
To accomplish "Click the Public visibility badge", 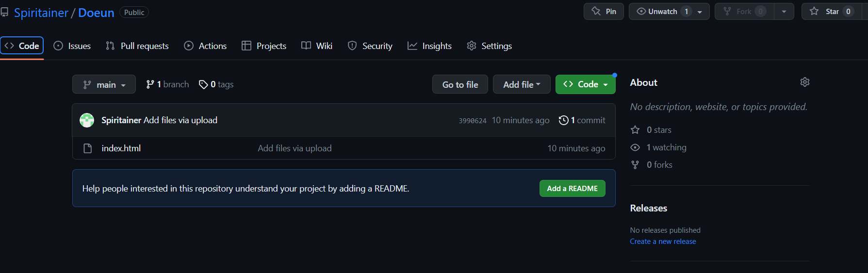I will (x=134, y=13).
